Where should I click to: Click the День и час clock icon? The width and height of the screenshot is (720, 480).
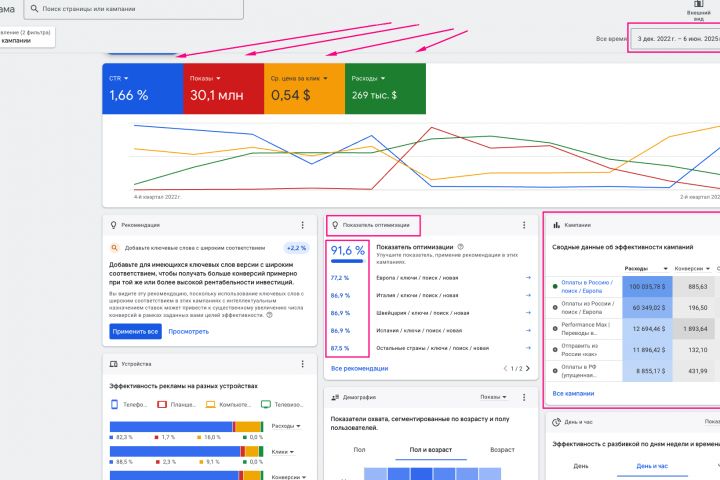click(x=557, y=422)
